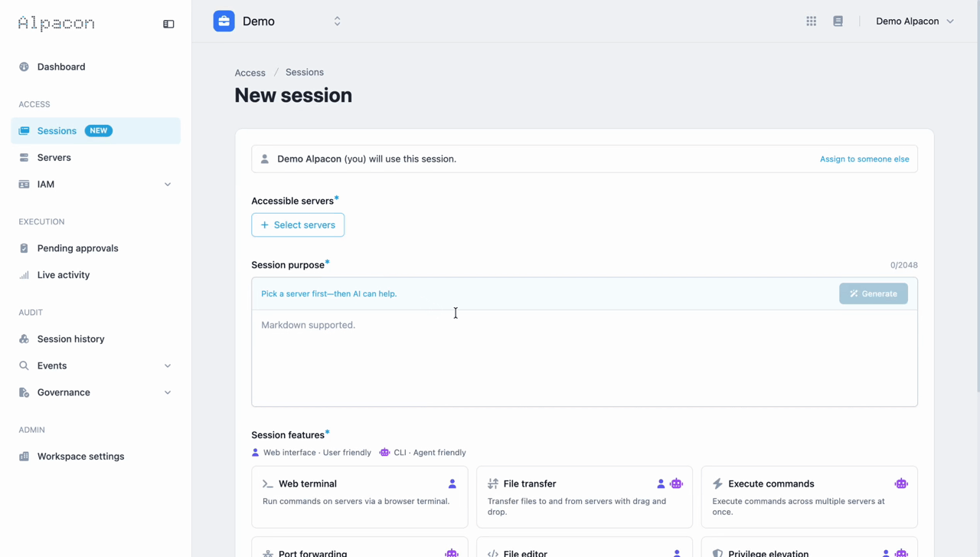This screenshot has width=980, height=557.
Task: Expand the Events menu chevron
Action: pyautogui.click(x=168, y=366)
